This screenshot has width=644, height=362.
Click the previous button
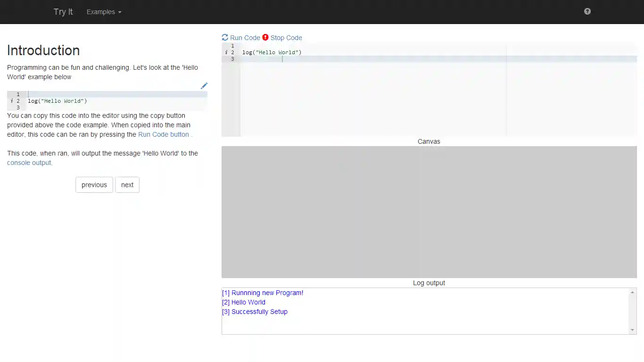94,185
